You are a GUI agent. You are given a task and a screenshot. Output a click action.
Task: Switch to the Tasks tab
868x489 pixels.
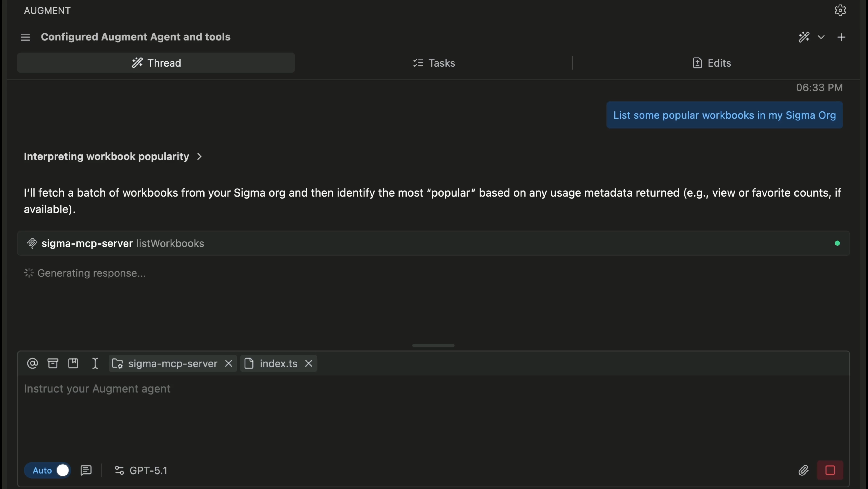tap(434, 63)
